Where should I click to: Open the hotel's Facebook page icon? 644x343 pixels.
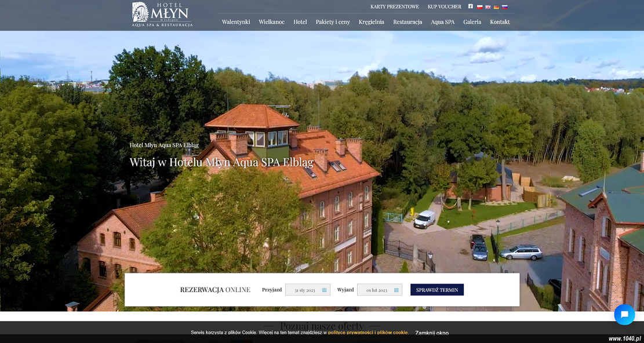click(x=471, y=7)
